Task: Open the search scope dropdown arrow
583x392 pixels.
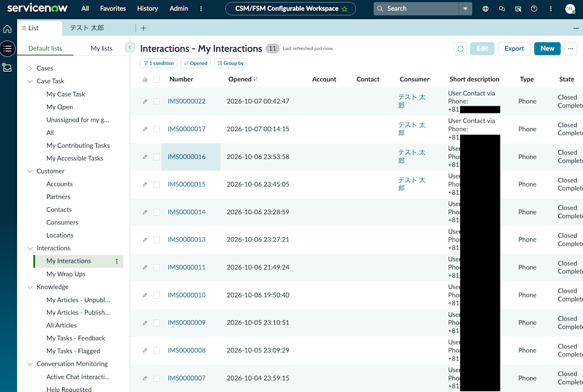Action: click(465, 9)
